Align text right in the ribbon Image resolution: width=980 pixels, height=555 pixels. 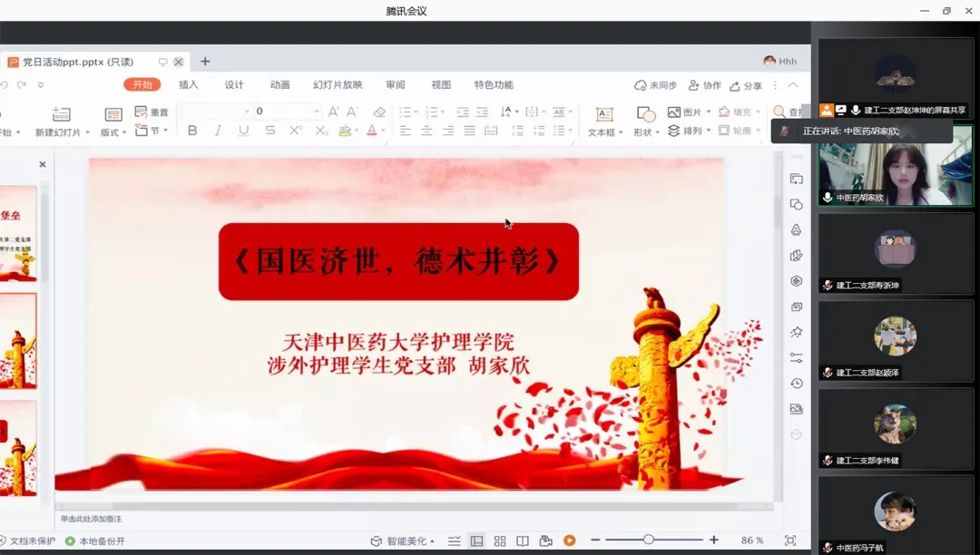click(448, 131)
